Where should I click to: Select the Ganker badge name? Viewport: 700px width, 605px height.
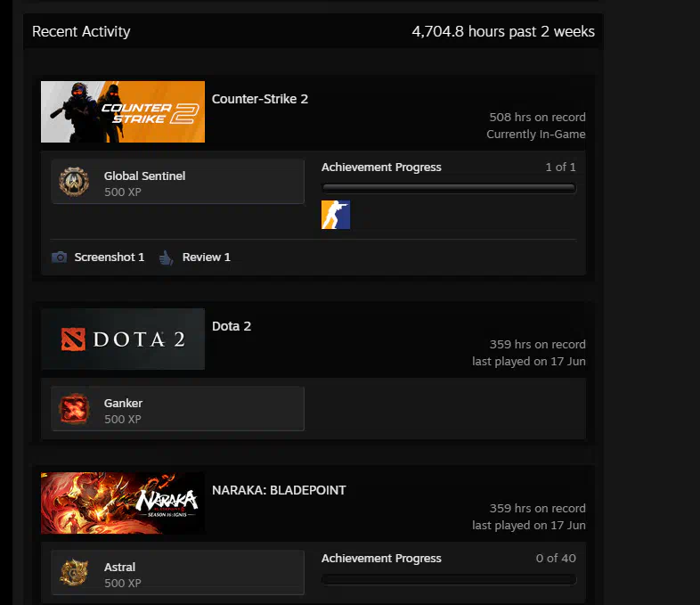[x=123, y=403]
